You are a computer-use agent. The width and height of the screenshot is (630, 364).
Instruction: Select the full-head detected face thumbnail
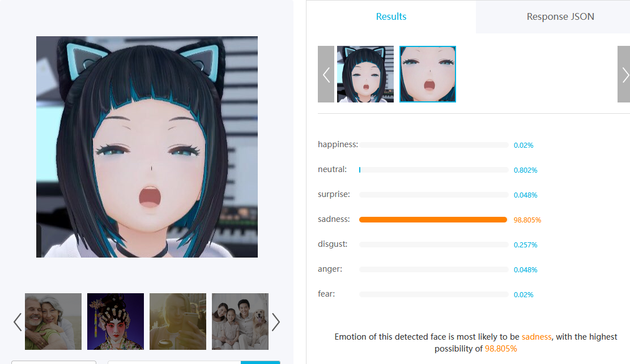(x=365, y=74)
